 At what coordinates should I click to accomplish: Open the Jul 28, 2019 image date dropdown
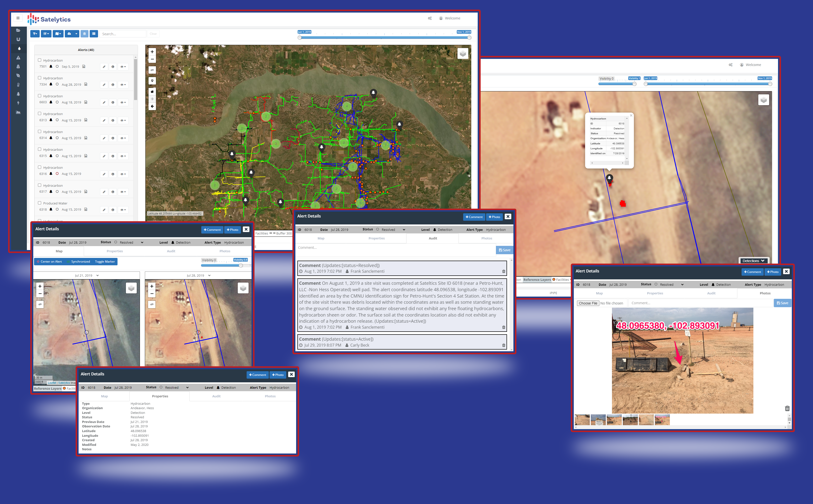click(199, 275)
